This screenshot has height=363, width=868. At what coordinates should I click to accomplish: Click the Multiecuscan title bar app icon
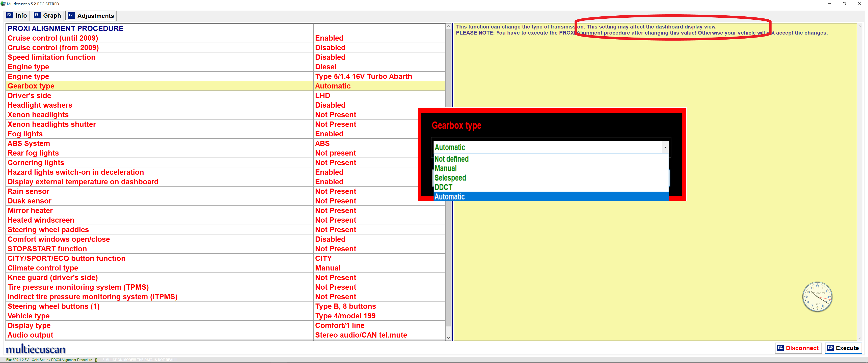pos(3,4)
